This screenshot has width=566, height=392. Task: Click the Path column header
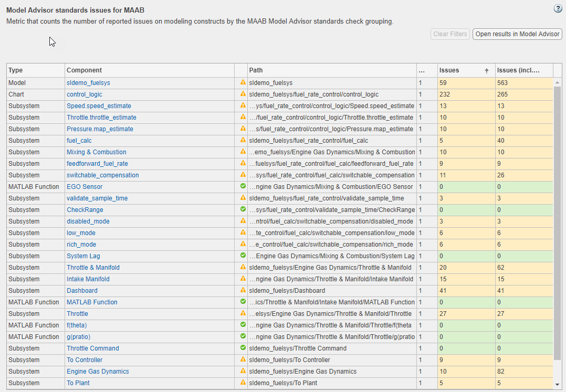tap(332, 70)
